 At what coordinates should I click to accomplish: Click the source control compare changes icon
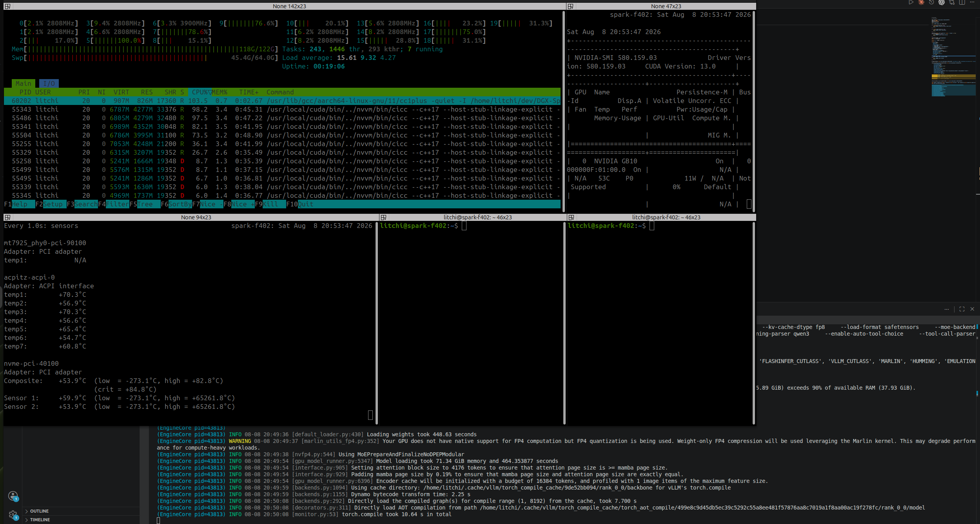pyautogui.click(x=952, y=2)
